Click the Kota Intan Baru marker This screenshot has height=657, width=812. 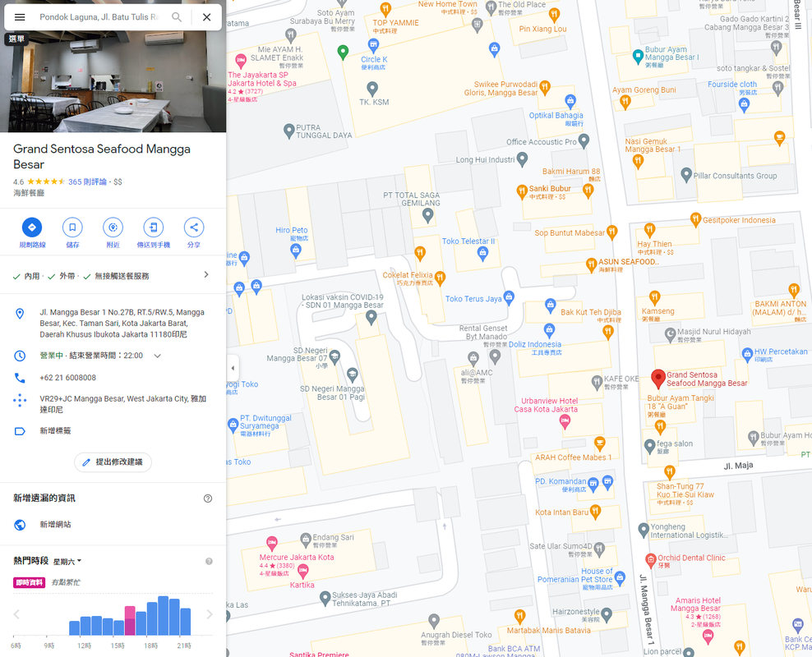pos(596,511)
